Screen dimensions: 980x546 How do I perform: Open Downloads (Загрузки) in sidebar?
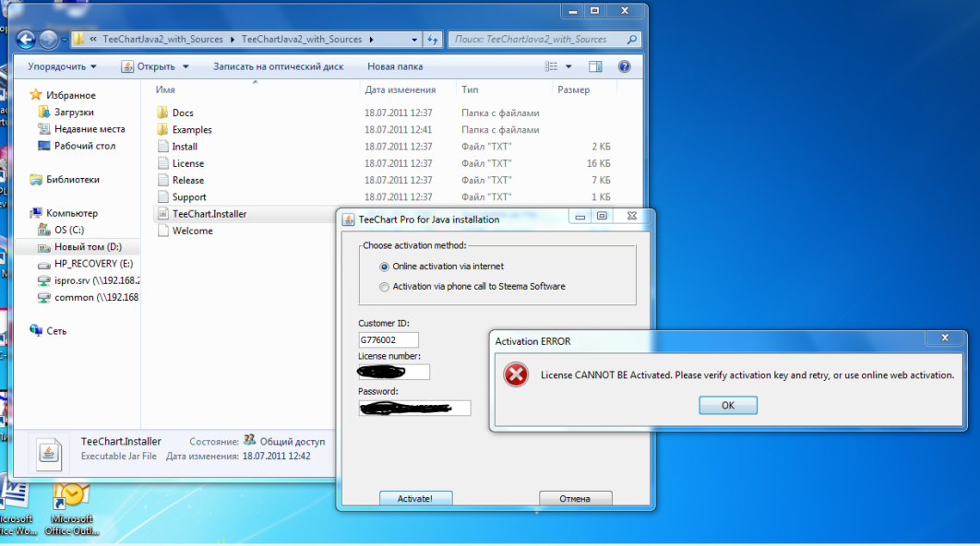[x=74, y=112]
